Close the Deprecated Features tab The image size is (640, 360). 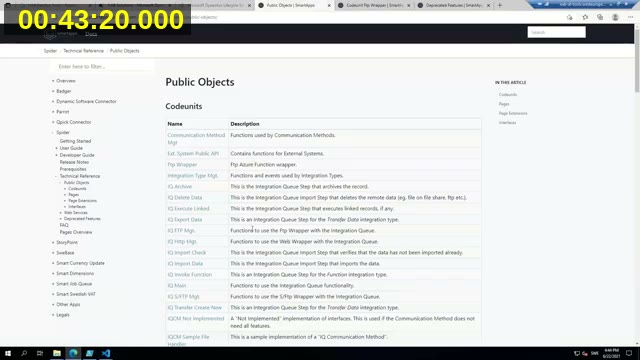(x=488, y=5)
